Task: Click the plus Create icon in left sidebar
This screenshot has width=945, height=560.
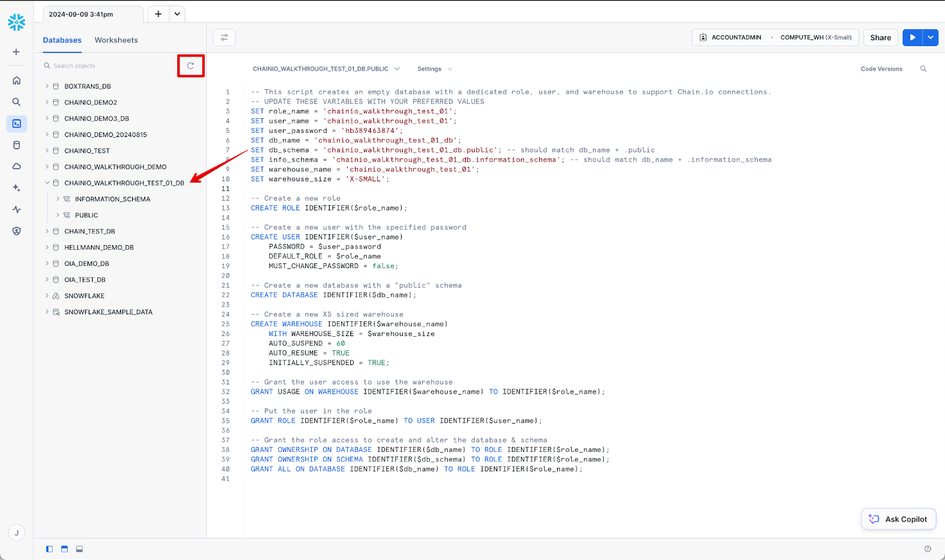Action: pos(17,52)
